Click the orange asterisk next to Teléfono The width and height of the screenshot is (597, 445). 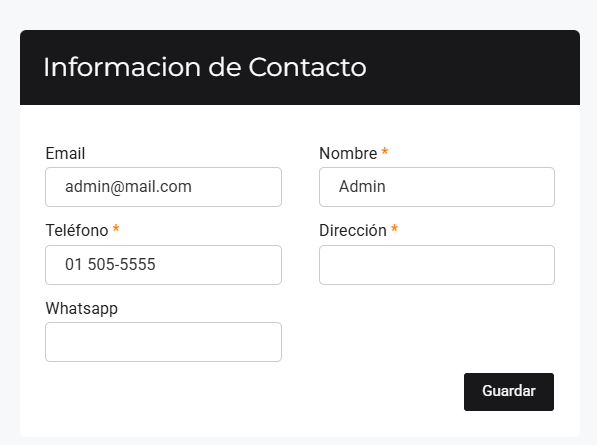tap(116, 229)
